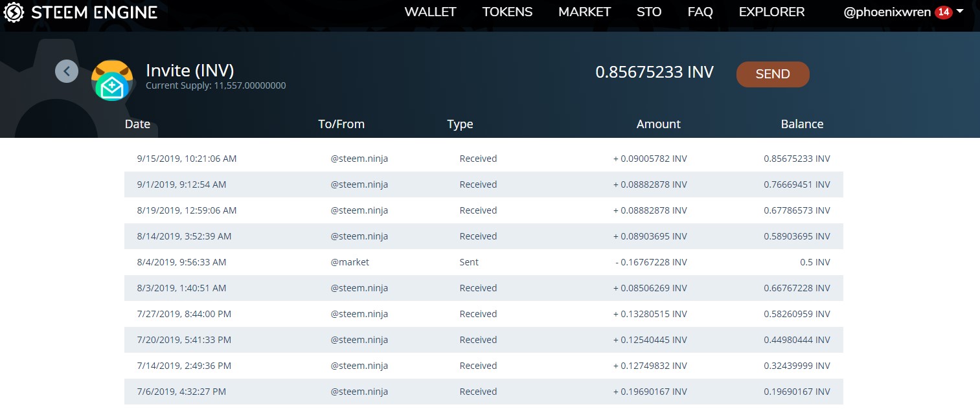Select amount + 0.12749832 INV
The image size is (980, 411).
(x=650, y=366)
